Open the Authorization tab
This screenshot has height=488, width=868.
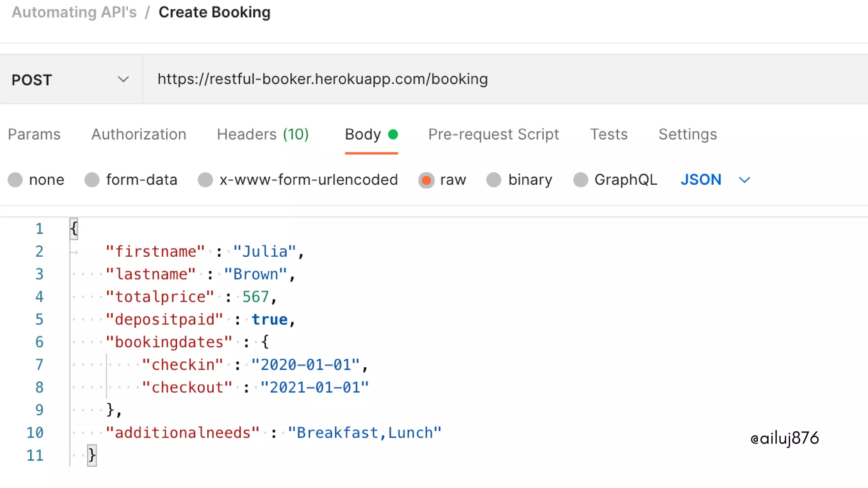point(139,134)
